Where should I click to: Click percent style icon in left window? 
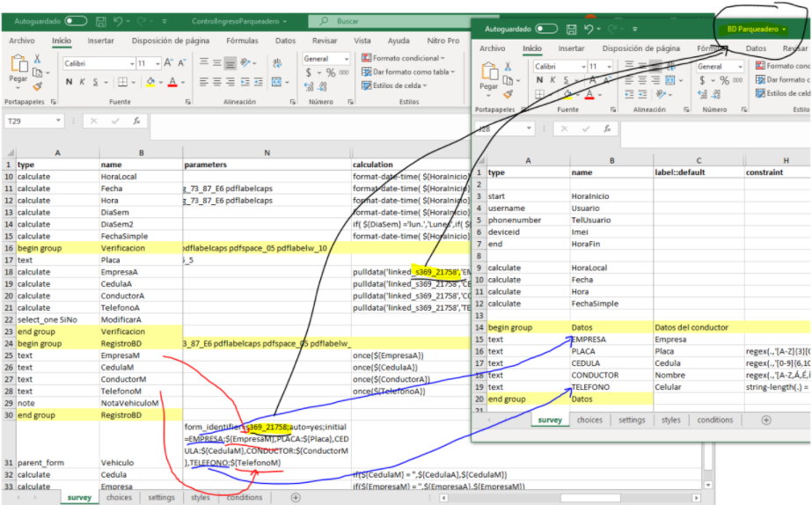pos(331,72)
